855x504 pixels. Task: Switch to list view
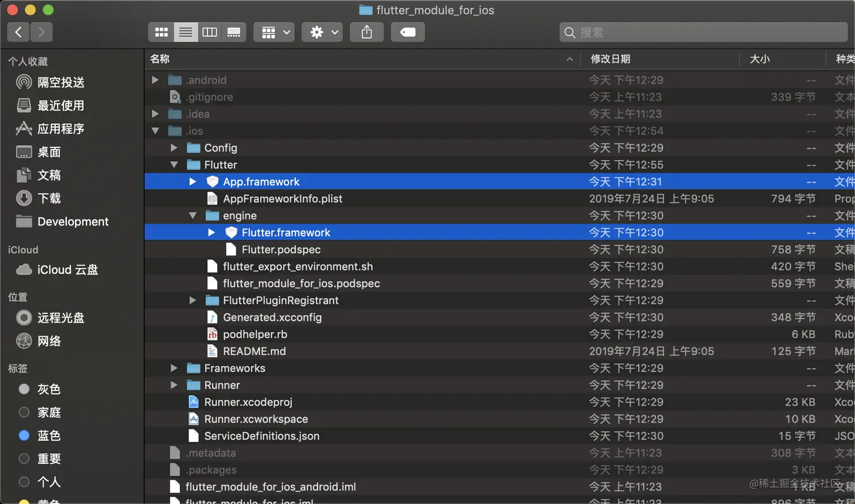(185, 32)
